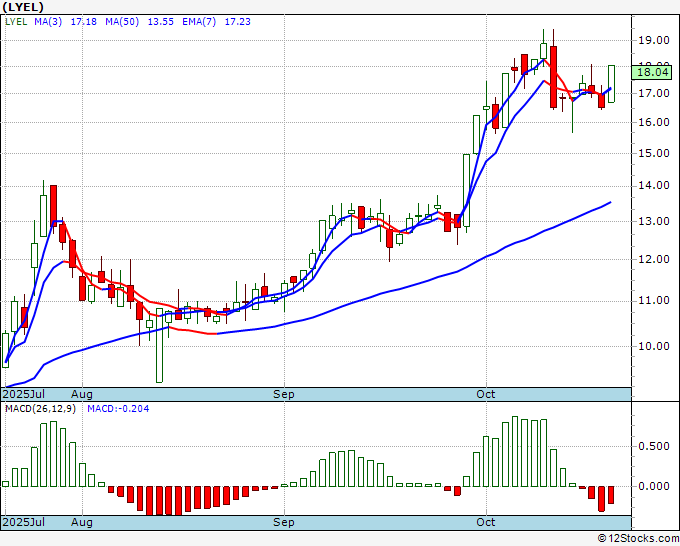Select the MA(3) legend label

(x=48, y=22)
